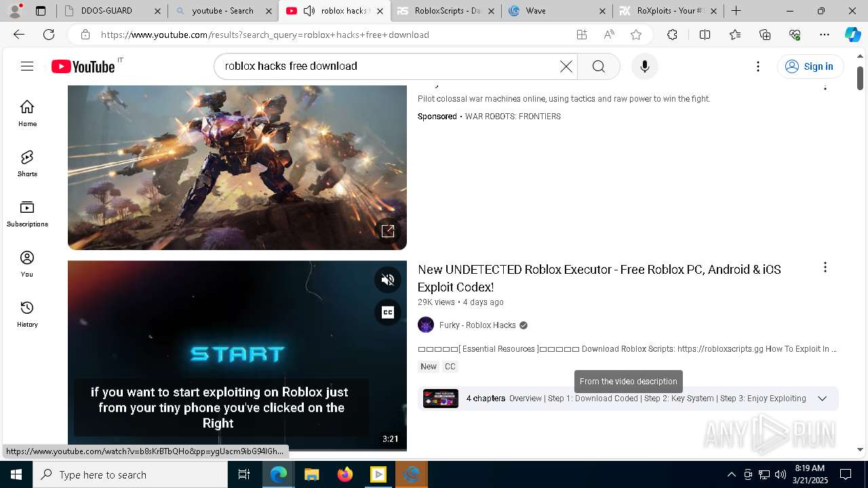Screen dimensions: 868x488
Task: Switch to the Wave tab
Action: tap(556, 11)
